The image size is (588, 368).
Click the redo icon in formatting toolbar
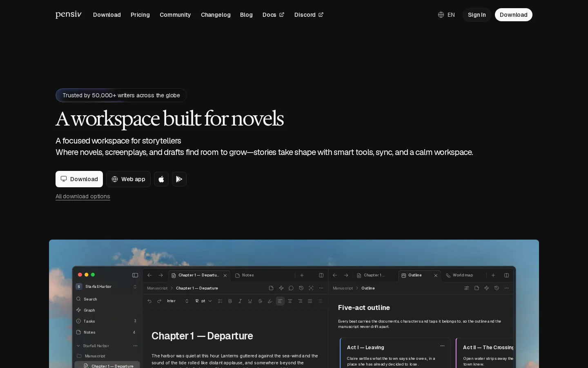(159, 301)
